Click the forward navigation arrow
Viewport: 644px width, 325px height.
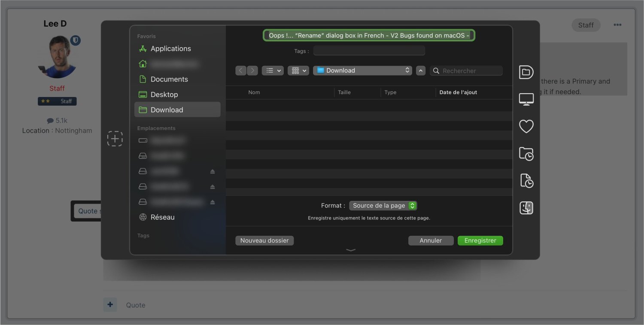252,70
